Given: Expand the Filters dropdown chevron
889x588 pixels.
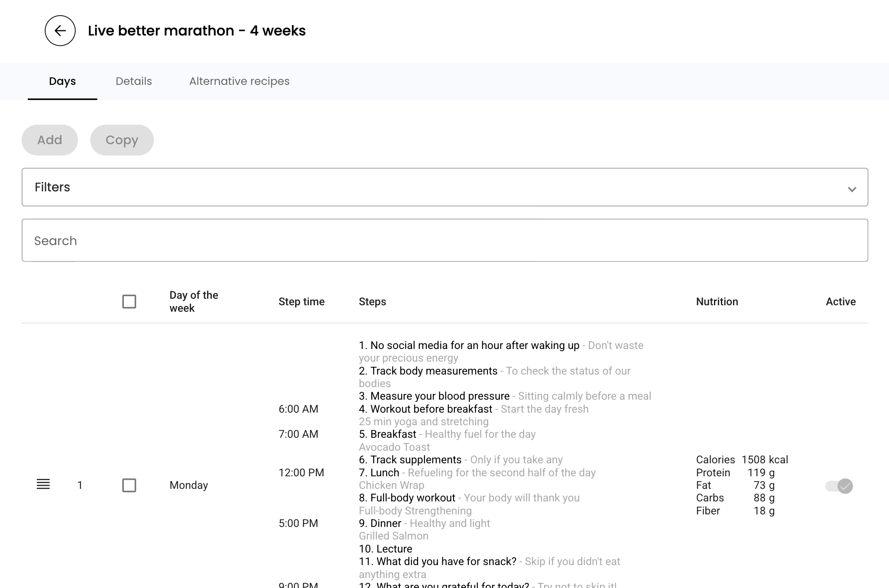Looking at the screenshot, I should pyautogui.click(x=852, y=189).
